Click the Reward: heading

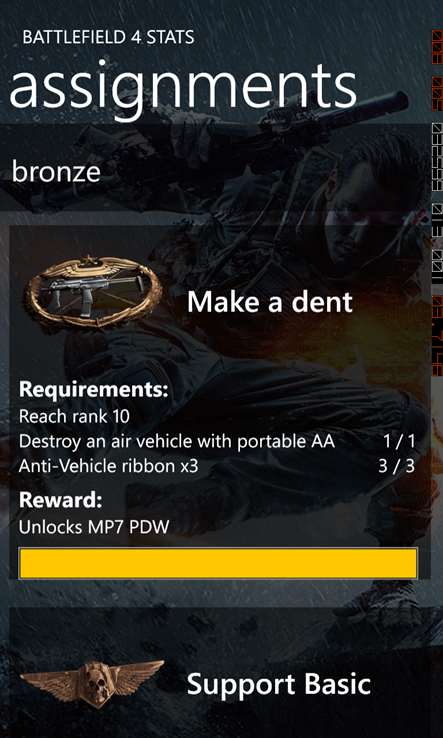pyautogui.click(x=60, y=501)
